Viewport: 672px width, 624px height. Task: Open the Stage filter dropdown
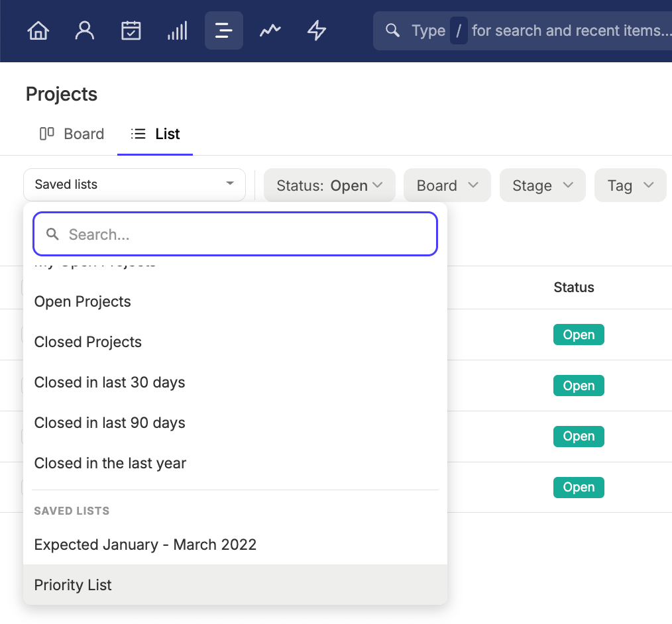click(543, 185)
